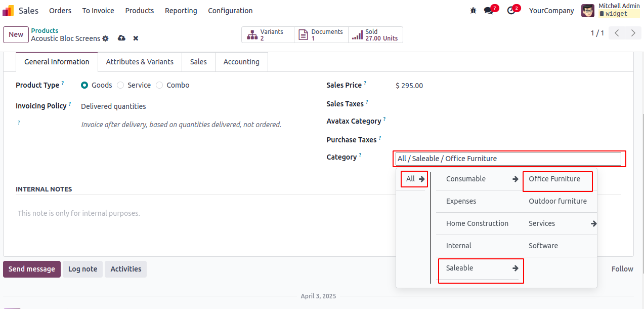Discard changes with the X icon
This screenshot has height=309, width=644.
tap(136, 38)
